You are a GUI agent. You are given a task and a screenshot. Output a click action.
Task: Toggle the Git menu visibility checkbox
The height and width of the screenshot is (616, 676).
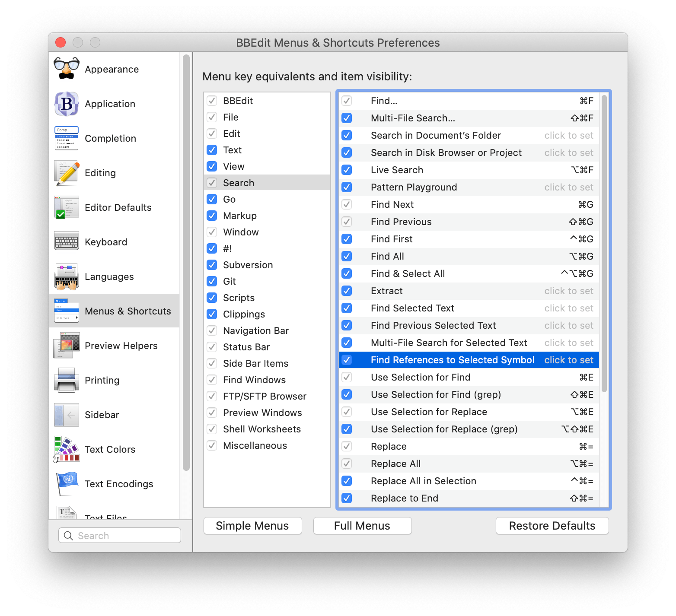coord(212,281)
